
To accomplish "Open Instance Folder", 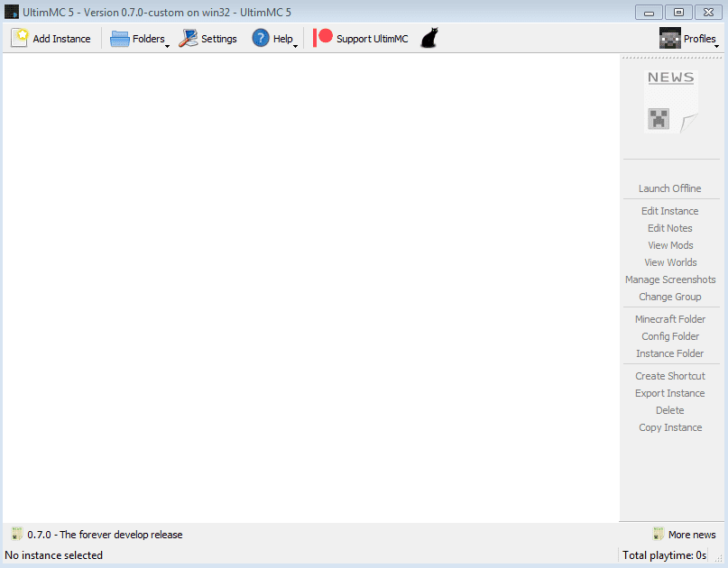I will click(x=670, y=353).
